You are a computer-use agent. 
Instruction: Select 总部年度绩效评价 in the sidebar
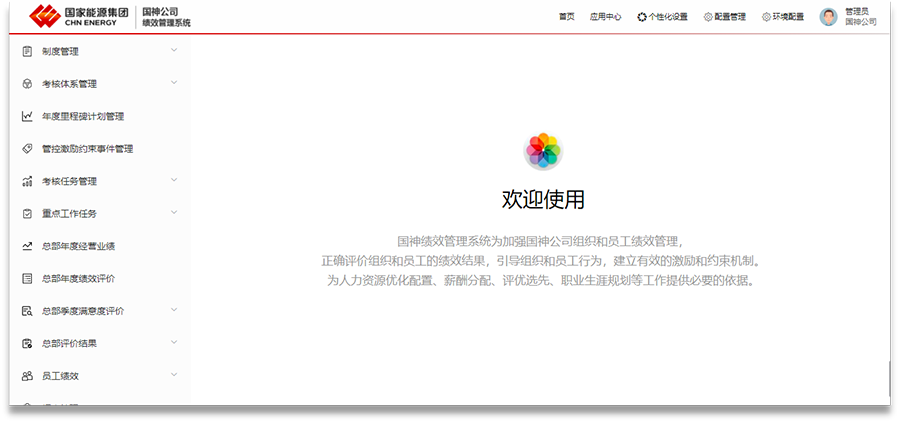click(84, 279)
